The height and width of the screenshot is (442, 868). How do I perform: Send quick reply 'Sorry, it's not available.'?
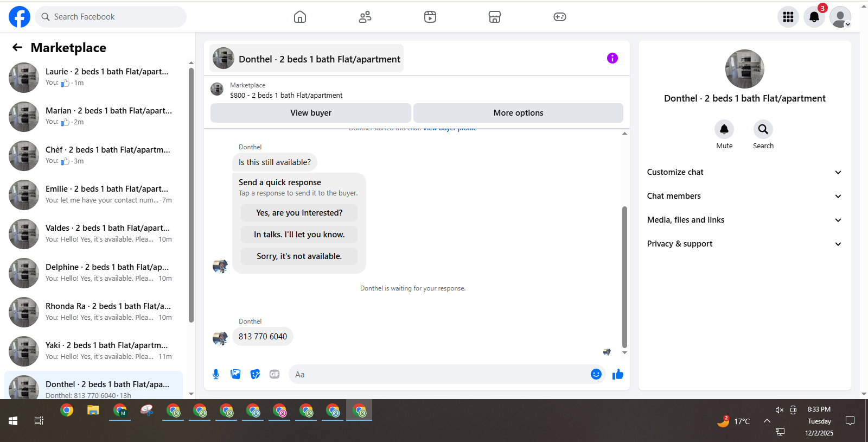(299, 256)
